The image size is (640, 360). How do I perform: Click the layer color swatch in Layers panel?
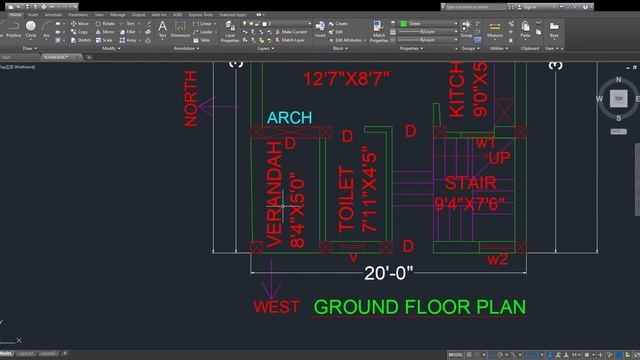click(264, 24)
